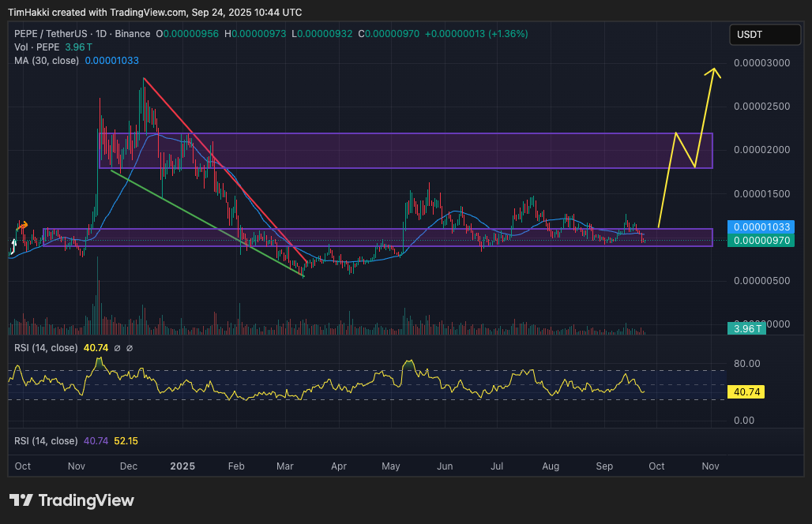The height and width of the screenshot is (524, 812).
Task: Select the red descending trendline
Action: click(225, 169)
